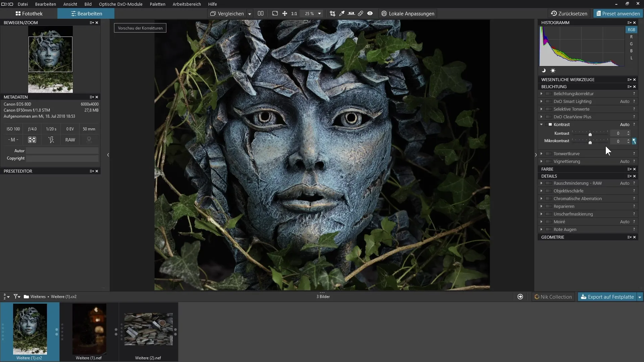Select the L histogram channel
Screen dimensions: 644x362
(x=631, y=58)
